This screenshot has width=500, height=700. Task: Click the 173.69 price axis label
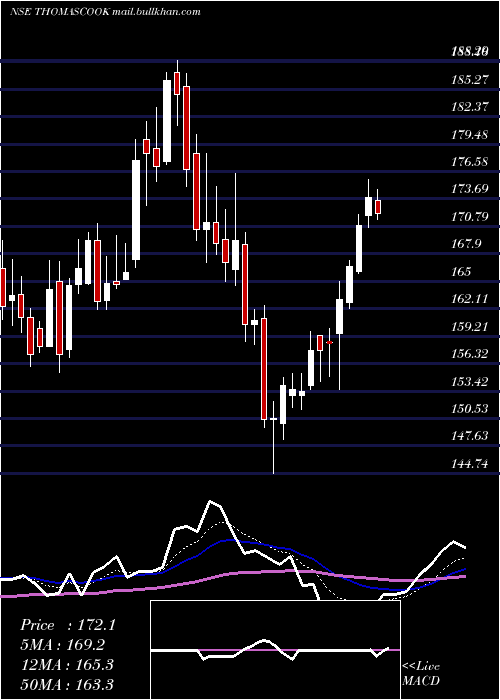coord(469,189)
